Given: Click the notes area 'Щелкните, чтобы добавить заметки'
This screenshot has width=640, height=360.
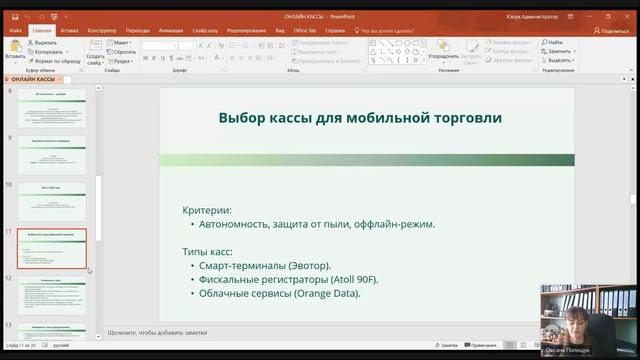Looking at the screenshot, I should (x=157, y=333).
